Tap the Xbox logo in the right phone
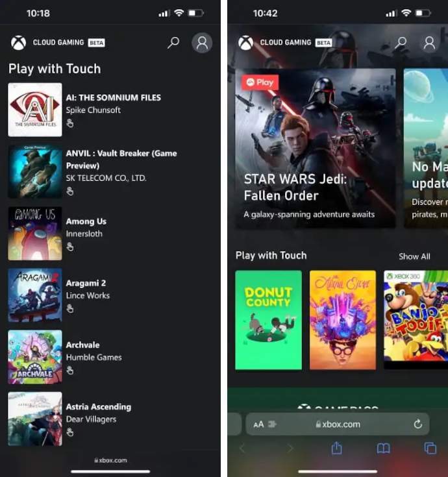The width and height of the screenshot is (448, 477). pos(245,43)
